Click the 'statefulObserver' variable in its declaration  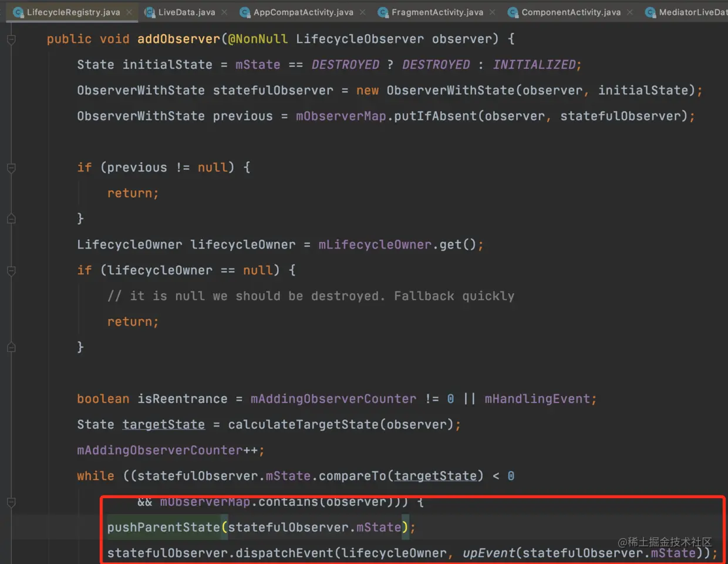(x=273, y=90)
